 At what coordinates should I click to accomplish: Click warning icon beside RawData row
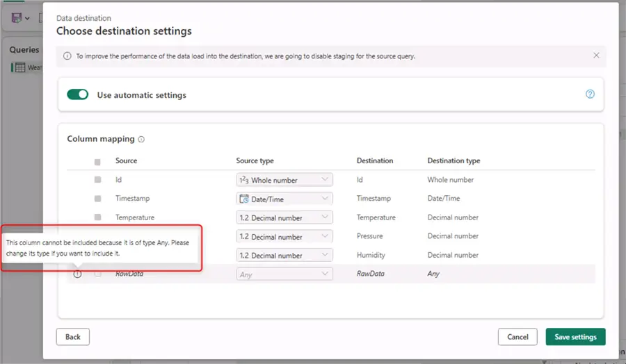(77, 274)
